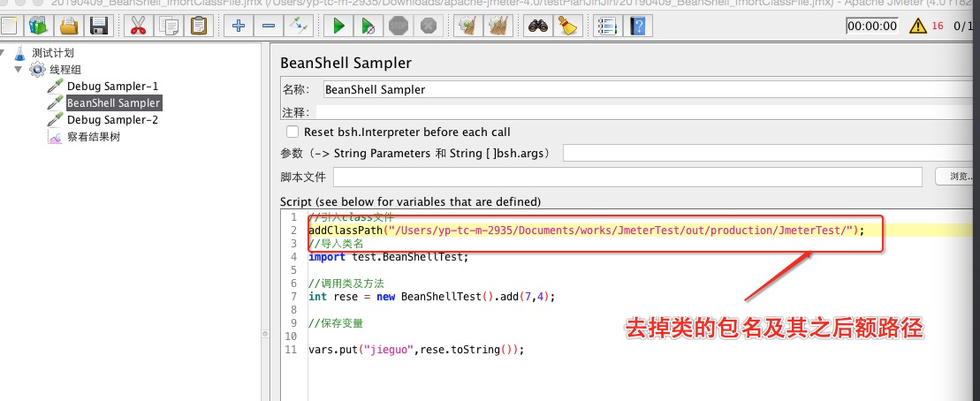980x401 pixels.
Task: Open the Function Helper dialog icon
Action: click(x=607, y=26)
